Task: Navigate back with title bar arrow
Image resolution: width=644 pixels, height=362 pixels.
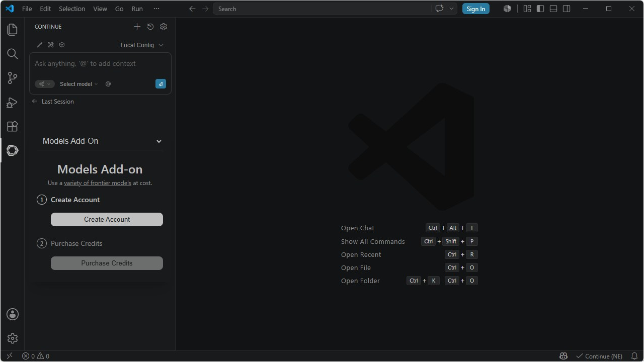Action: coord(192,9)
